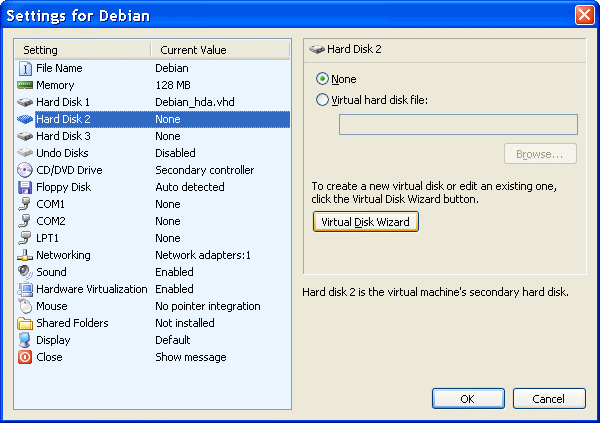The height and width of the screenshot is (423, 600).
Task: Click the Networking icon
Action: tap(25, 255)
